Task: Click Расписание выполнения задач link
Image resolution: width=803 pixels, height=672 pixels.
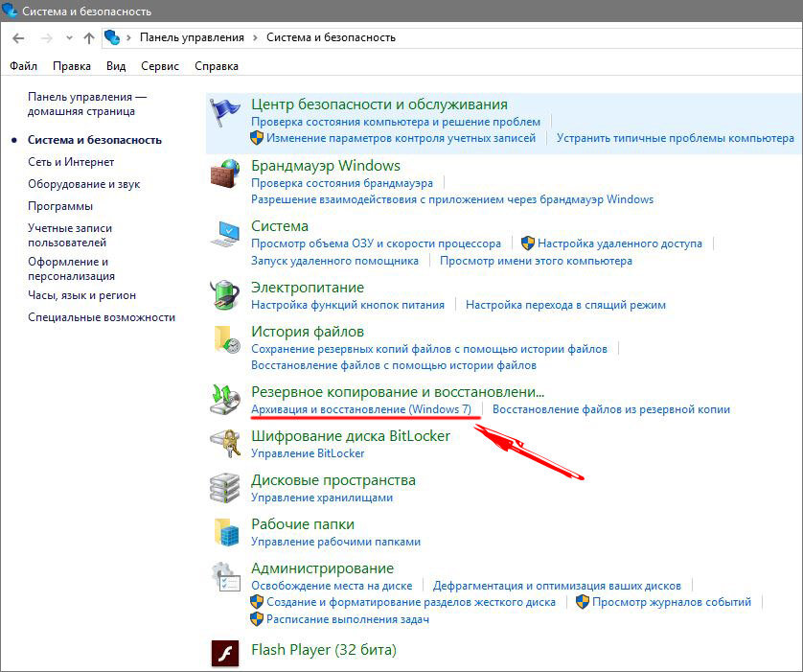Action: (x=348, y=619)
